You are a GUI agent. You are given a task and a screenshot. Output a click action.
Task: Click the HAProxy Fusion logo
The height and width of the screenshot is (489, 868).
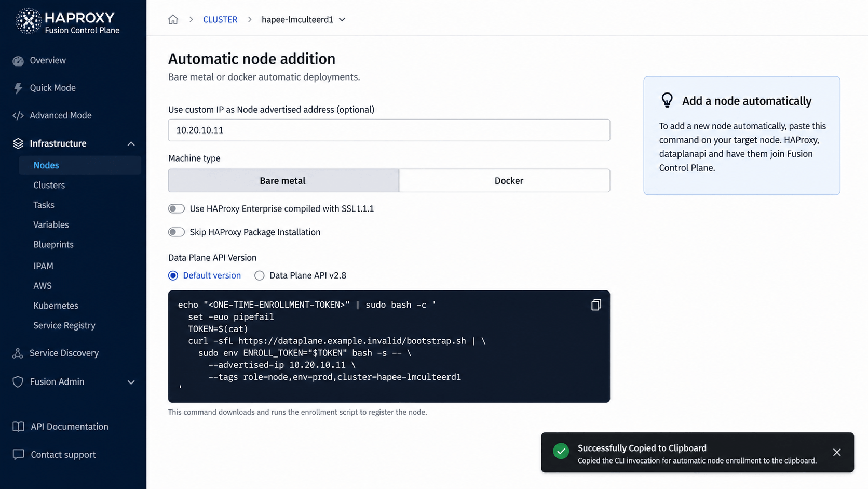pos(68,22)
